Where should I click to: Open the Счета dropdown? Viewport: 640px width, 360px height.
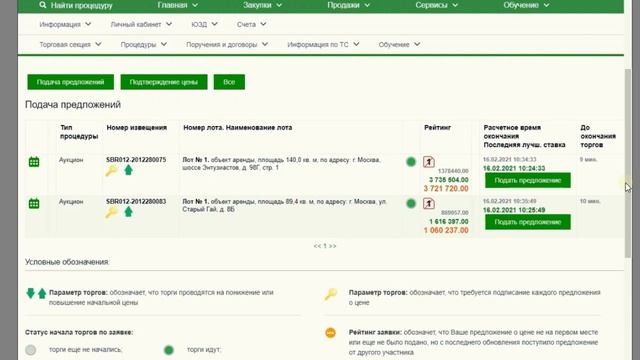(251, 24)
